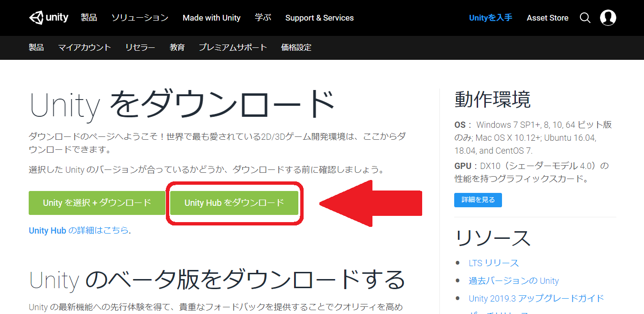Select リセラー from the sub navigation

point(140,47)
